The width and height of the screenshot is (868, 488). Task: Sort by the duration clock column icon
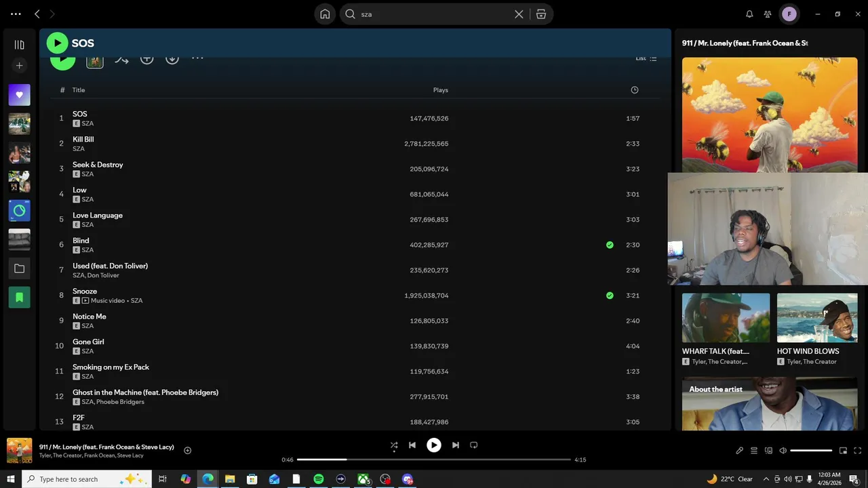(634, 90)
